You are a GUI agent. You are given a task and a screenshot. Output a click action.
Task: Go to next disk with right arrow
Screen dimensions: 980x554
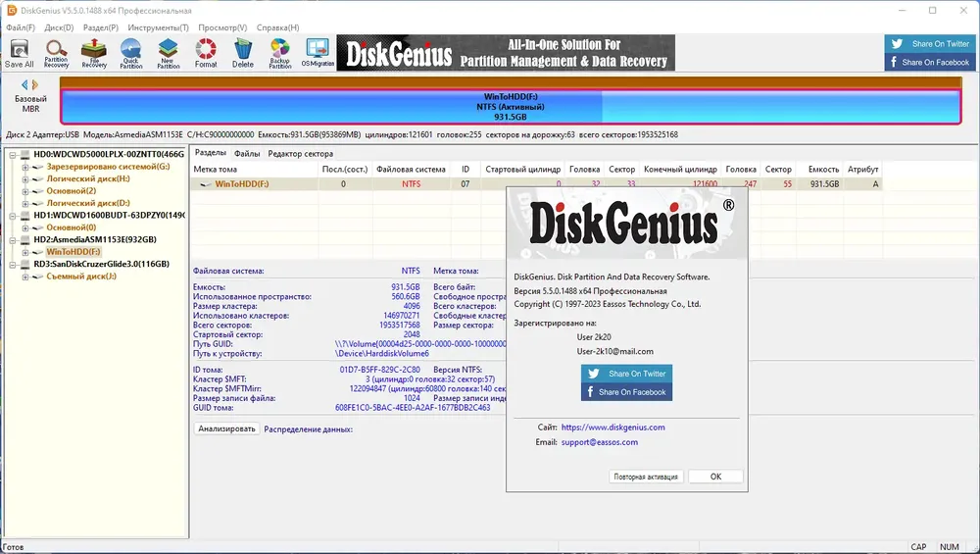click(35, 84)
